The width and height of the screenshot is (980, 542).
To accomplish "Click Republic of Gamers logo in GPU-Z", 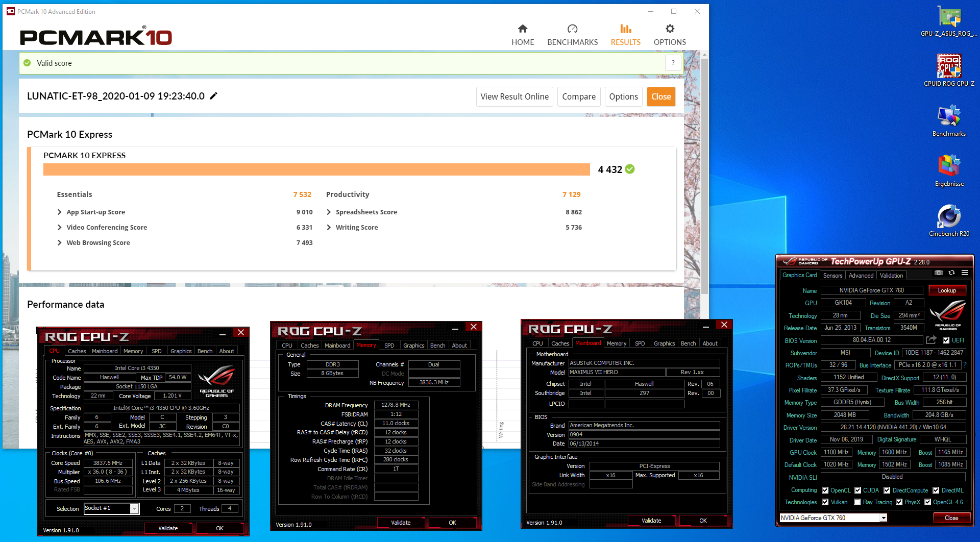I will click(x=948, y=315).
